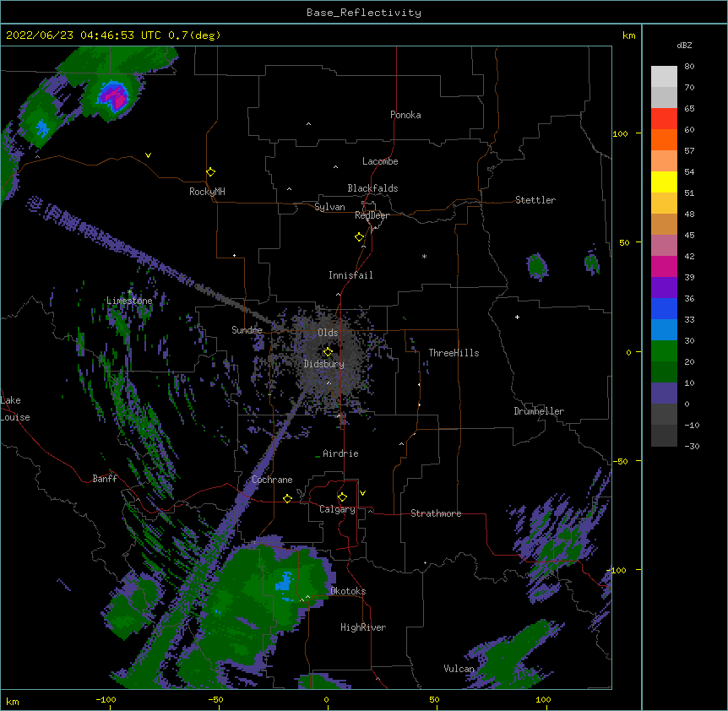Click the green echo blob south of Stettler

tap(538, 268)
